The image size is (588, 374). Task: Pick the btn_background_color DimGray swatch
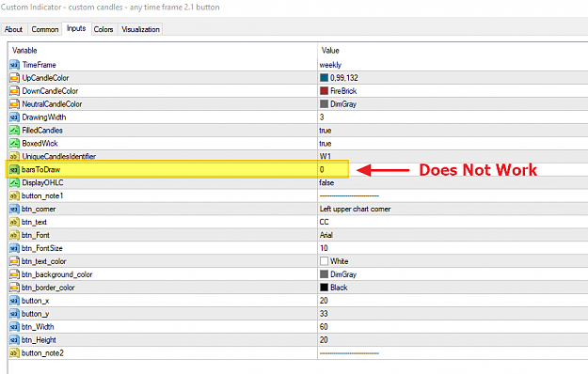pyautogui.click(x=324, y=274)
